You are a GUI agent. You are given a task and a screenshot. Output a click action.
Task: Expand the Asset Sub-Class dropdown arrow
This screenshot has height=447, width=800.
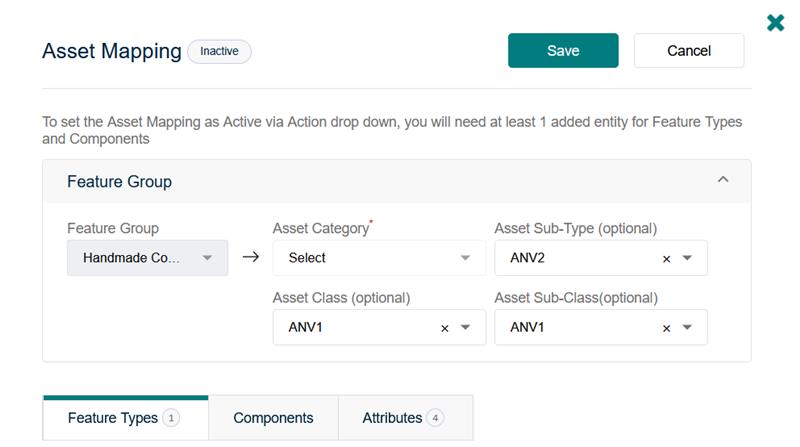(x=688, y=328)
